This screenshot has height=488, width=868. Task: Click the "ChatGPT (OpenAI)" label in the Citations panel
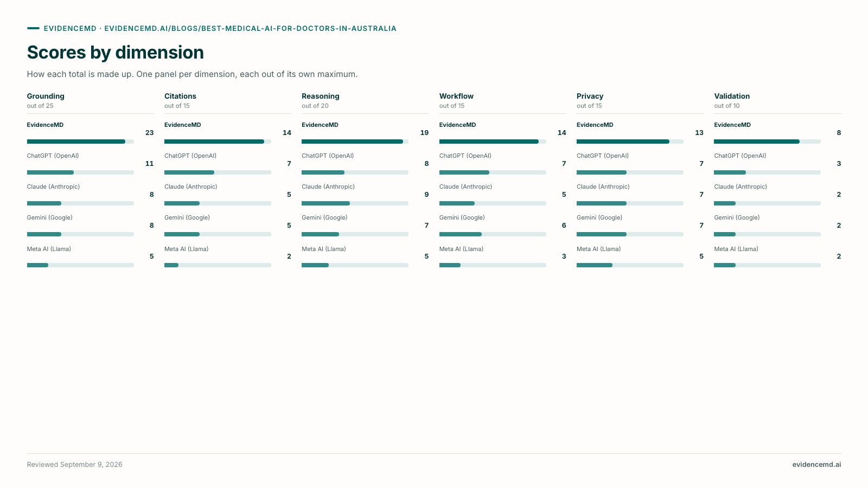[x=190, y=156]
